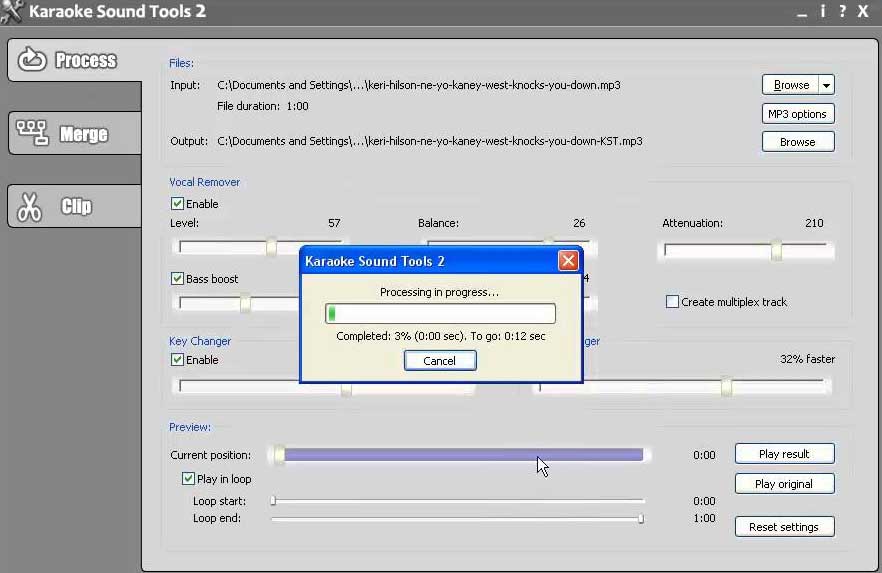Click the Process cycle icon
The width and height of the screenshot is (882, 573).
click(x=32, y=60)
